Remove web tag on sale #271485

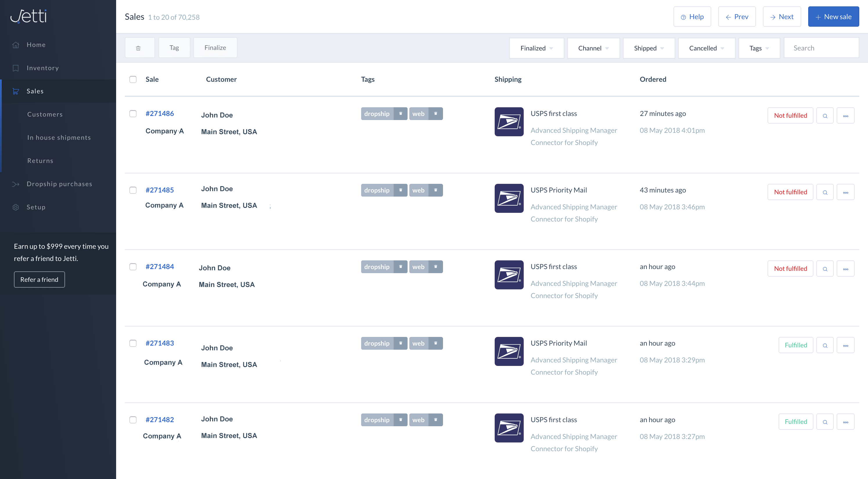435,190
